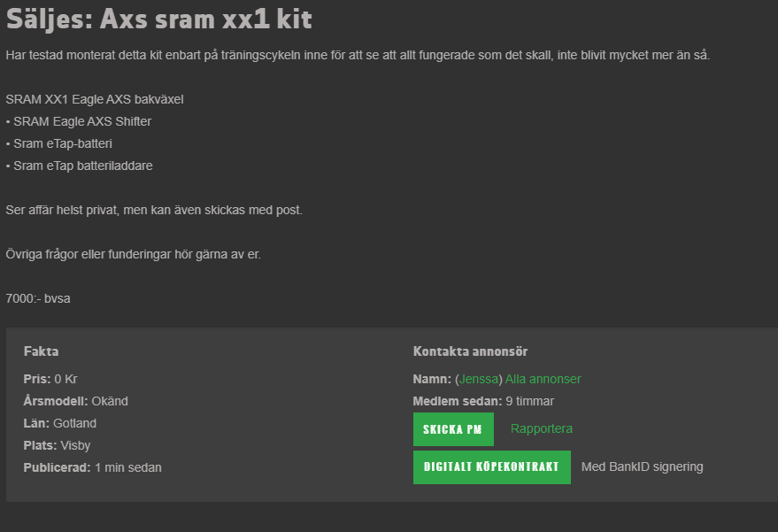The height and width of the screenshot is (532, 778).
Task: Select the Årsmodell: Okänd row
Action: (75, 401)
